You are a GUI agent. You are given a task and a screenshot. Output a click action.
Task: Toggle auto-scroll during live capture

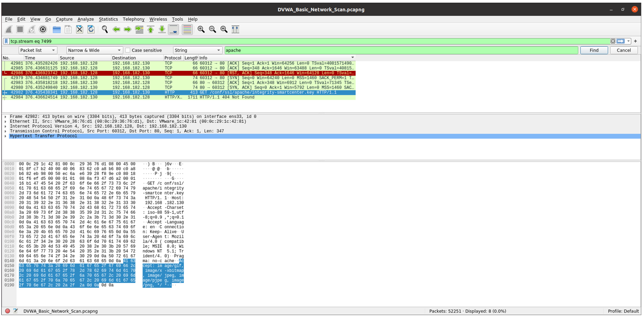pos(174,29)
